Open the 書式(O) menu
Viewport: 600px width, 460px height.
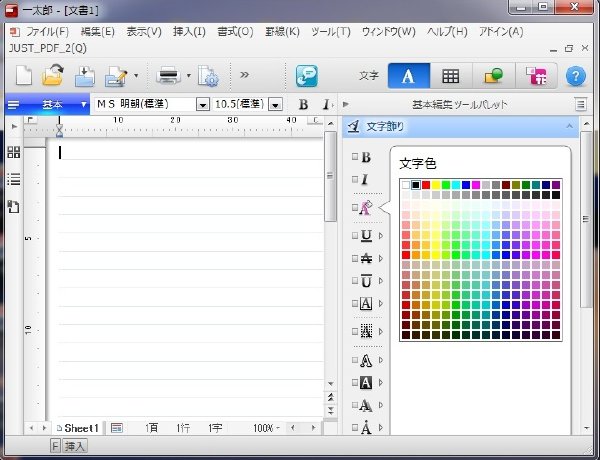235,31
